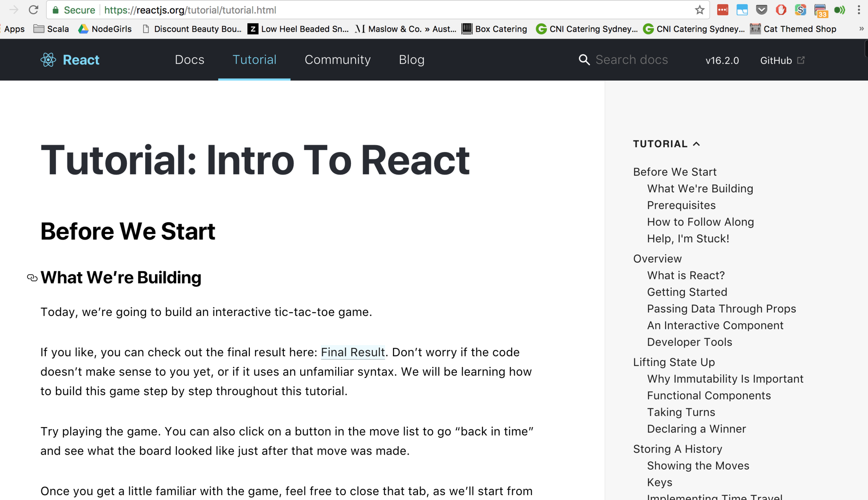Bookmark this page with the star icon

(x=699, y=10)
